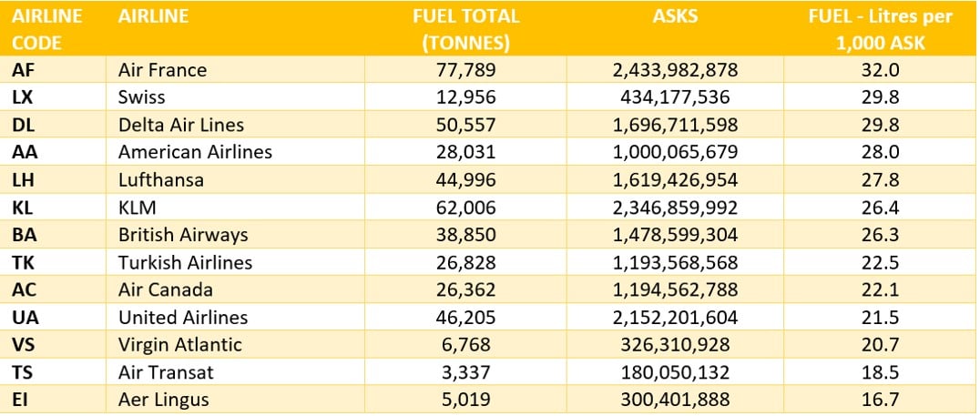This screenshot has height=416, width=980.
Task: Click British Airways fuel value 38,850
Action: pyautogui.click(x=464, y=235)
